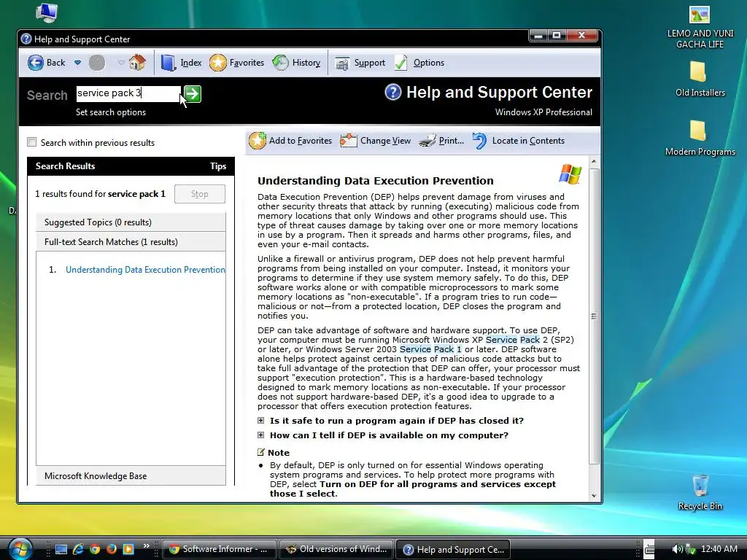
Task: Launch Firefox from Quick Launch
Action: click(112, 549)
